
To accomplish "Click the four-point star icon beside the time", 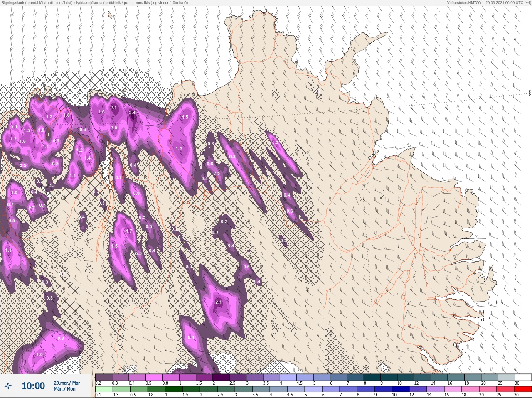I will [x=8, y=386].
